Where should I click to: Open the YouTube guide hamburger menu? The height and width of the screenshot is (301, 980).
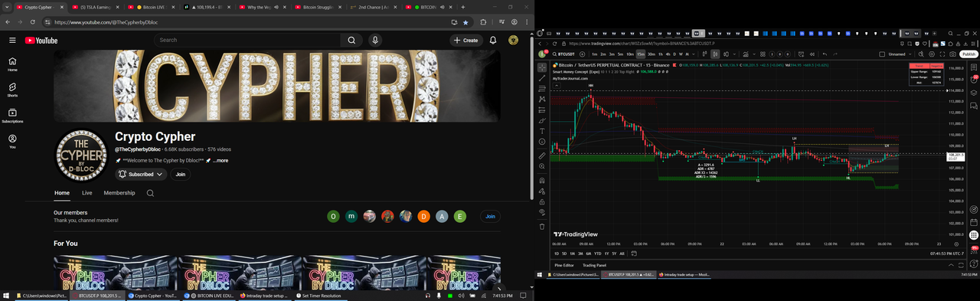[x=12, y=40]
